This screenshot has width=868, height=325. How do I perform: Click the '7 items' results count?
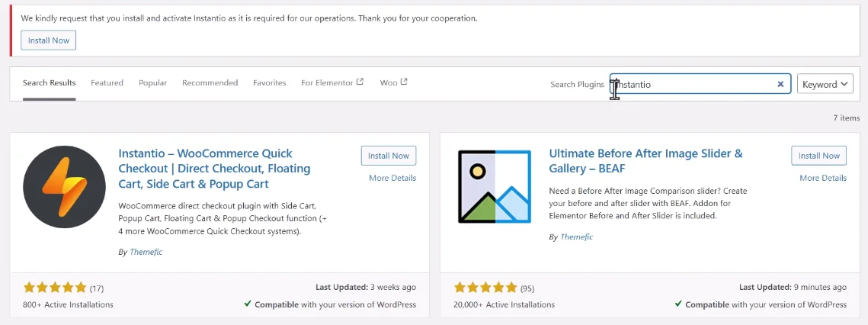point(847,117)
